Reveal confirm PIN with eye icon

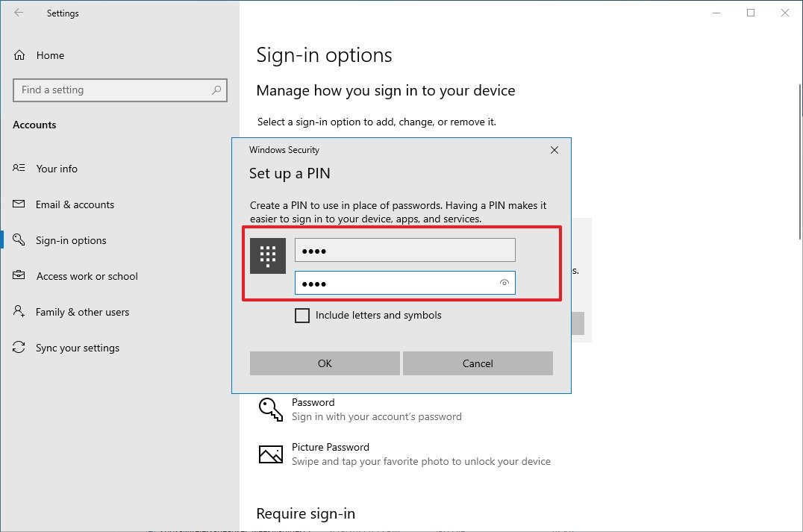tap(504, 284)
